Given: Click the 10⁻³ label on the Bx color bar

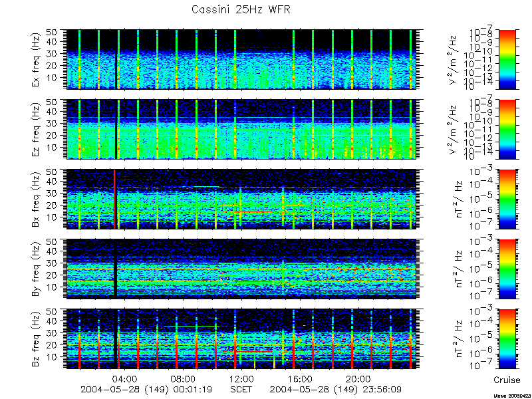Looking at the screenshot, I should click(x=480, y=171).
